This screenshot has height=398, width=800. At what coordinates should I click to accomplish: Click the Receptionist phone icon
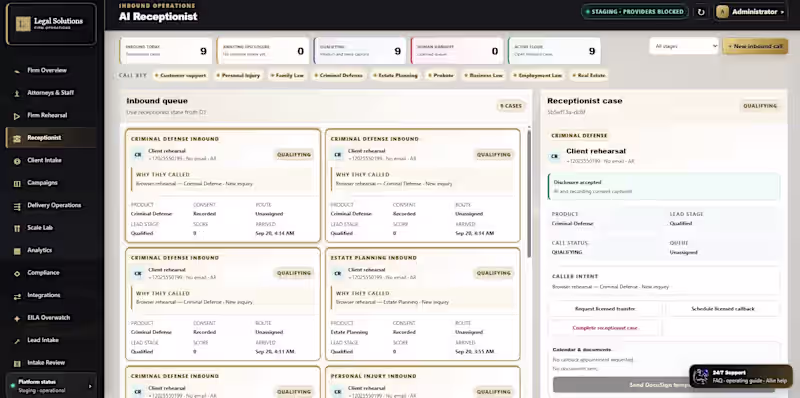click(x=17, y=138)
